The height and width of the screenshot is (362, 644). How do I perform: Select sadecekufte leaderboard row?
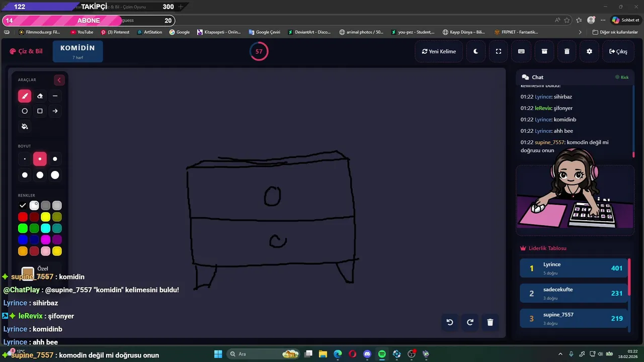pos(573,293)
